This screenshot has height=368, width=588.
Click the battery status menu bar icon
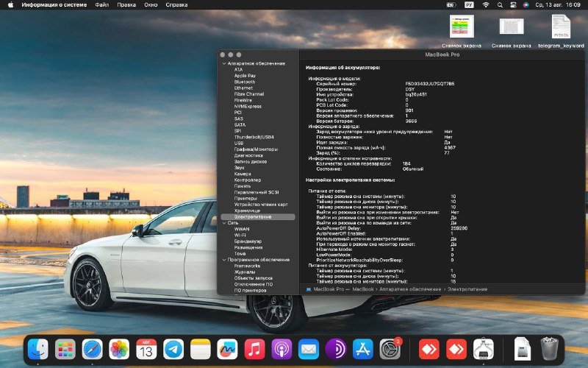451,5
